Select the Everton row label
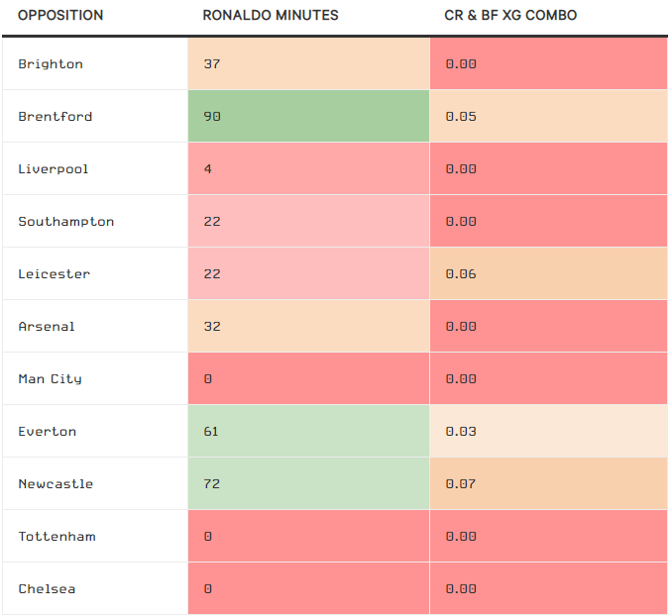The image size is (672, 616). [47, 432]
